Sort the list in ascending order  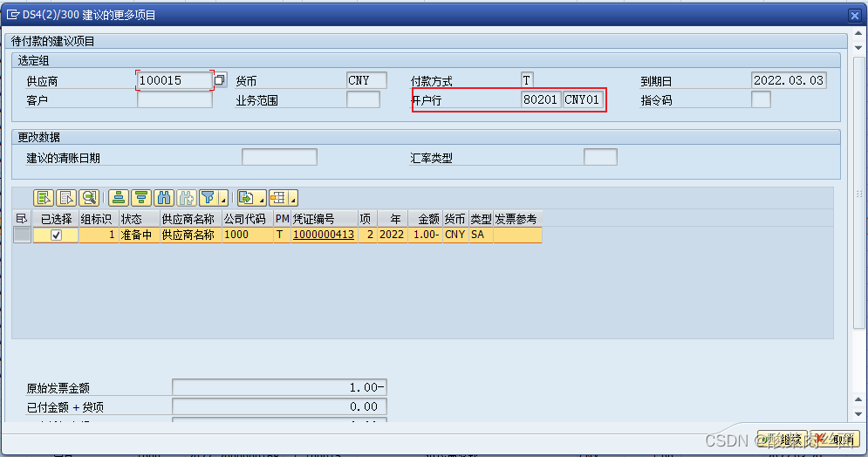(x=119, y=197)
